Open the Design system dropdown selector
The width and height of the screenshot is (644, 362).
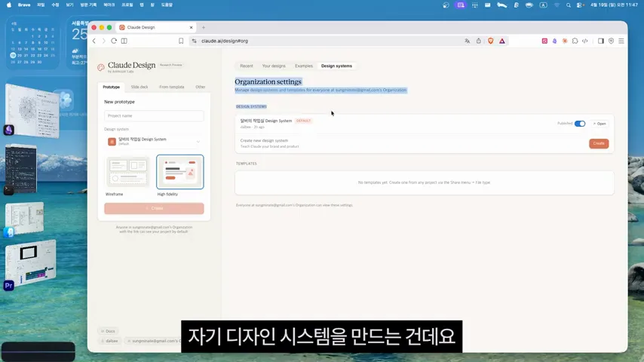click(154, 141)
